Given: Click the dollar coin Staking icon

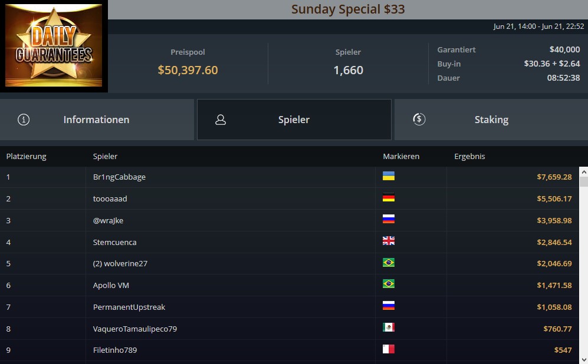Looking at the screenshot, I should 419,120.
